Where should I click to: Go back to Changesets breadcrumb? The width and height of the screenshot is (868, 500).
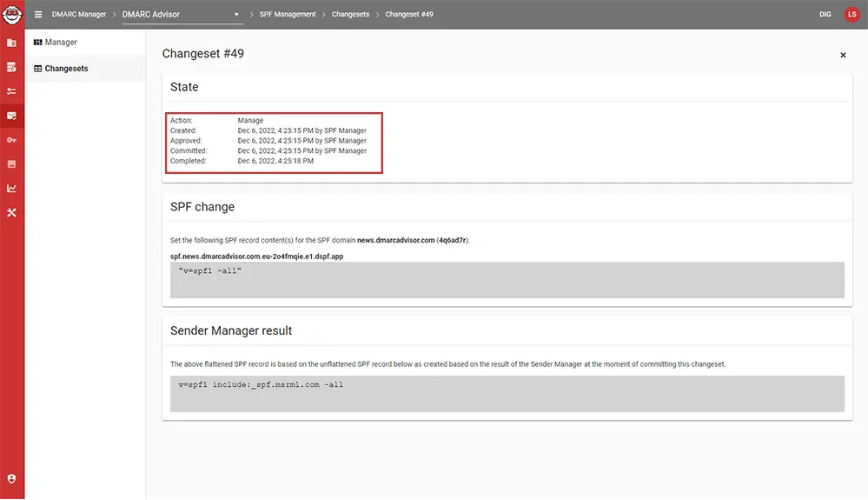pyautogui.click(x=350, y=15)
